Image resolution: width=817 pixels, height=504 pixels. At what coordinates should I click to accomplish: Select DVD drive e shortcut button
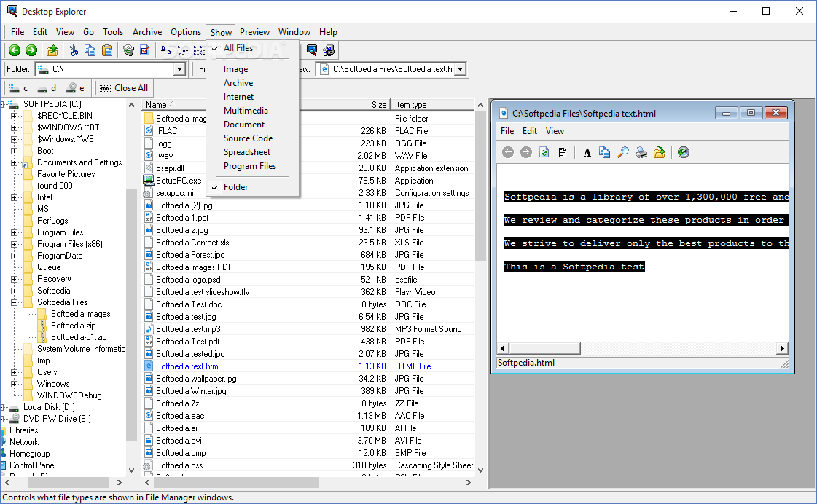coord(76,88)
